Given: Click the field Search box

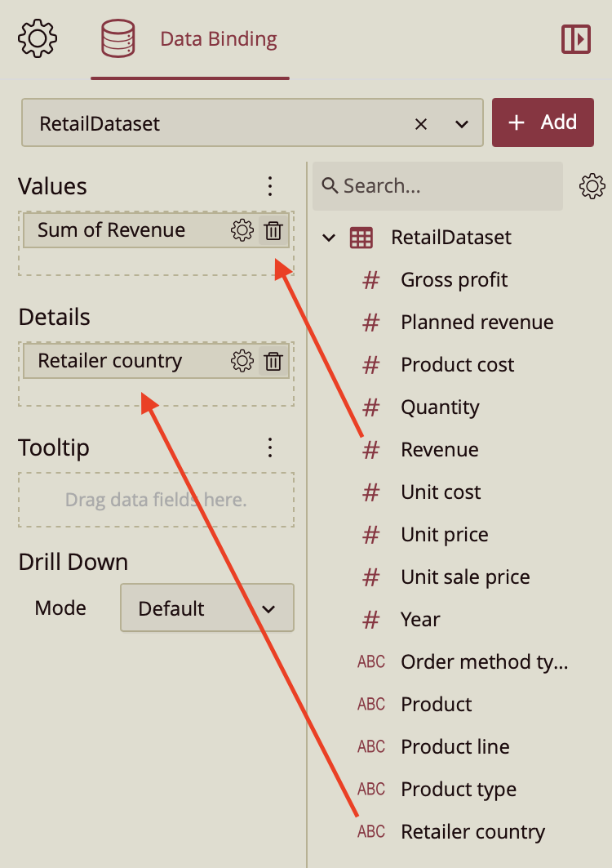Looking at the screenshot, I should (437, 186).
